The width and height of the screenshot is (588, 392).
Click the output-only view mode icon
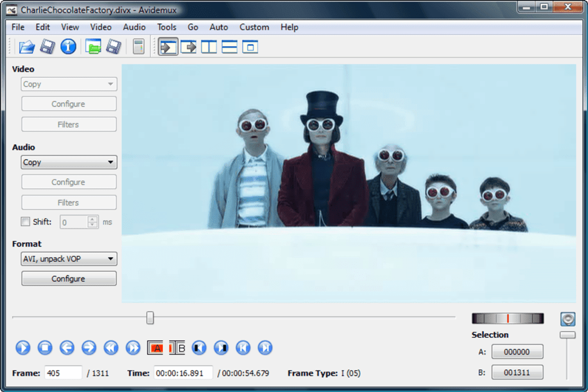click(251, 47)
